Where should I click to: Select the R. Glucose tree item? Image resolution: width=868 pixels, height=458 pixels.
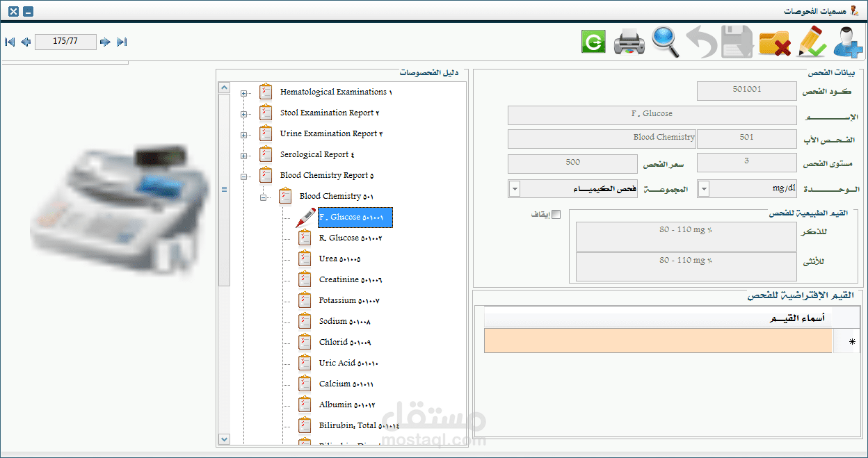pos(351,238)
